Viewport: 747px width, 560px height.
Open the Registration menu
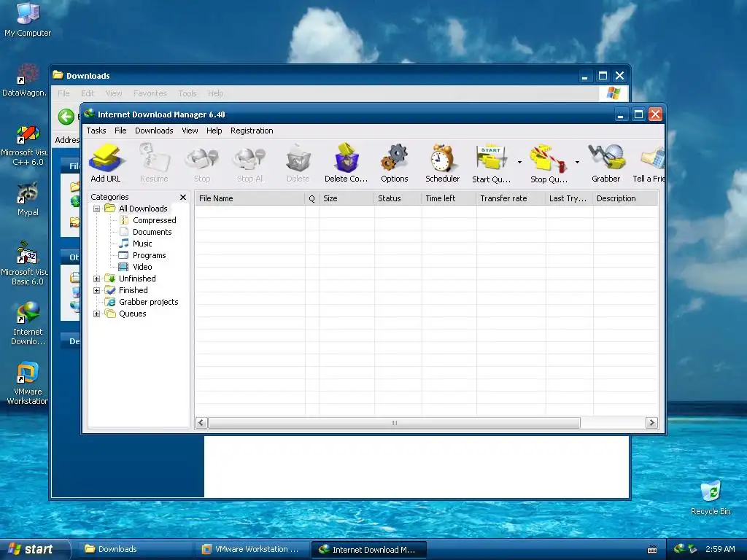tap(252, 131)
